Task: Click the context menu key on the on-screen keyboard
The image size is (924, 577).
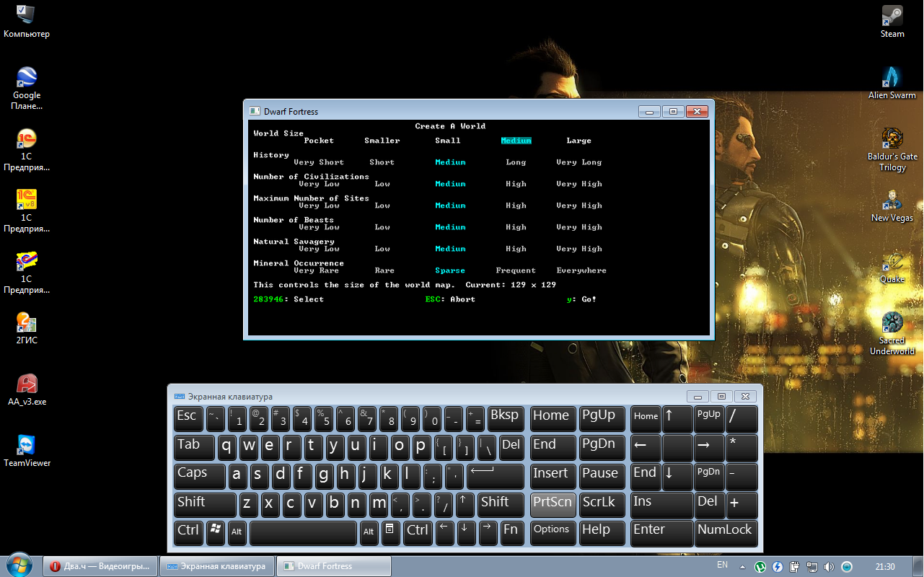Action: tap(390, 532)
